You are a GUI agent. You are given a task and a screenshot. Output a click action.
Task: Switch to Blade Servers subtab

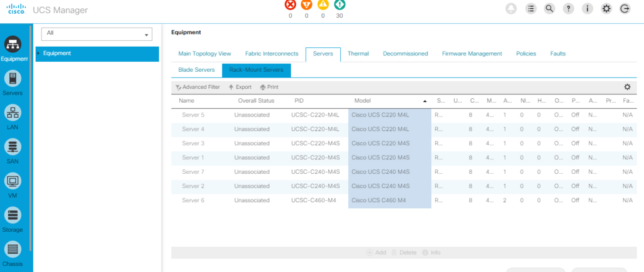coord(196,71)
